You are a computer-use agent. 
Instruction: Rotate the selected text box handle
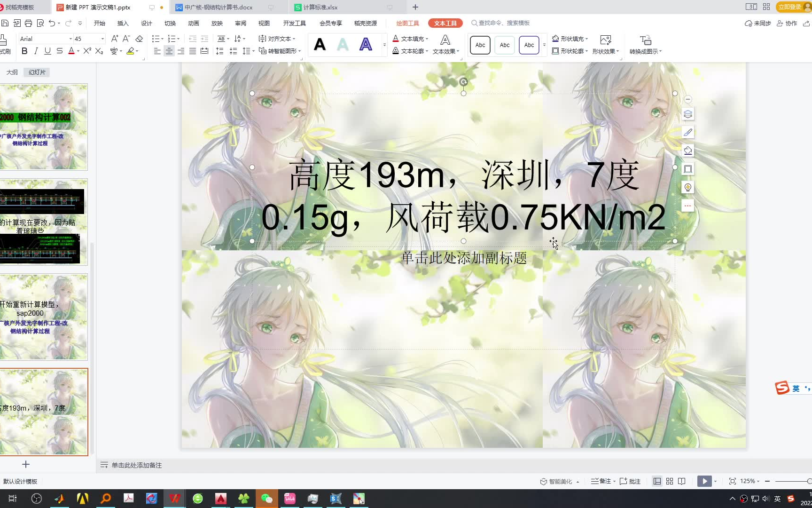point(463,82)
